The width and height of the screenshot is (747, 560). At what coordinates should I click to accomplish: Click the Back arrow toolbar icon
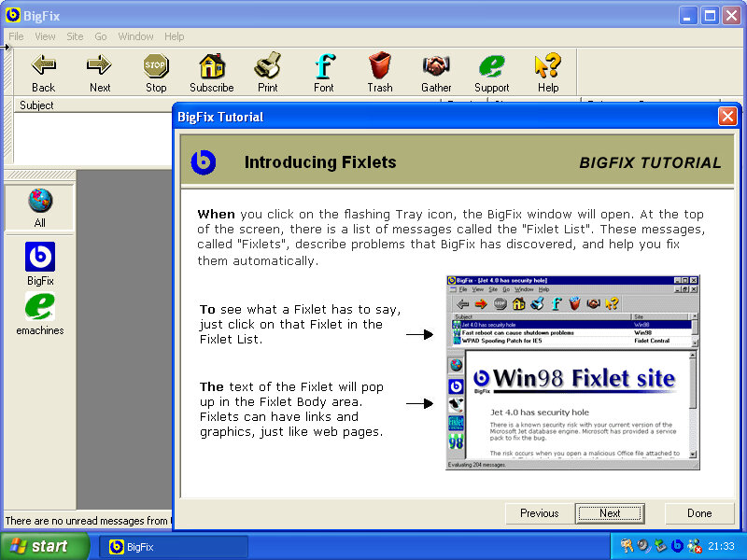tap(44, 66)
